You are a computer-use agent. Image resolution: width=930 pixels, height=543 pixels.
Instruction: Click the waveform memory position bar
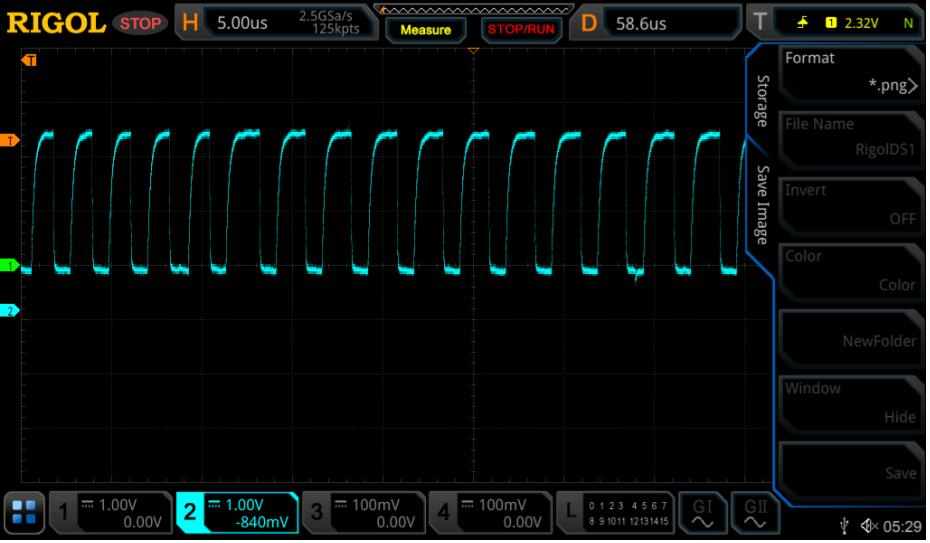click(x=474, y=9)
